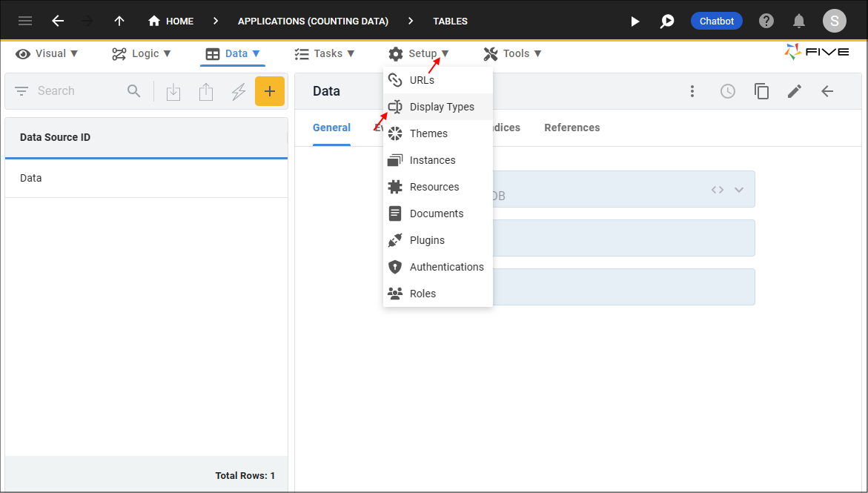868x493 pixels.
Task: Open the notifications bell
Action: pos(800,21)
